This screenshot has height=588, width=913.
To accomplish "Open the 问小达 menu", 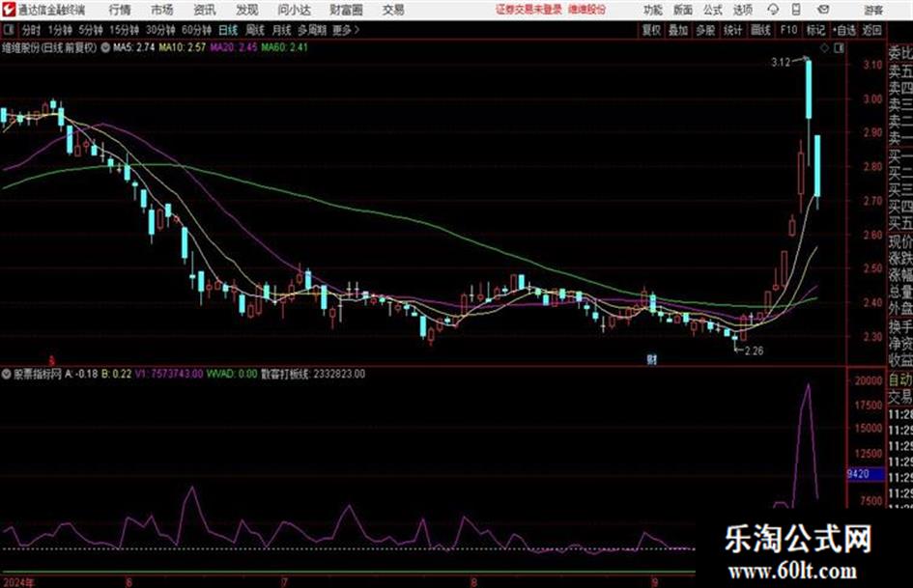I will point(294,10).
